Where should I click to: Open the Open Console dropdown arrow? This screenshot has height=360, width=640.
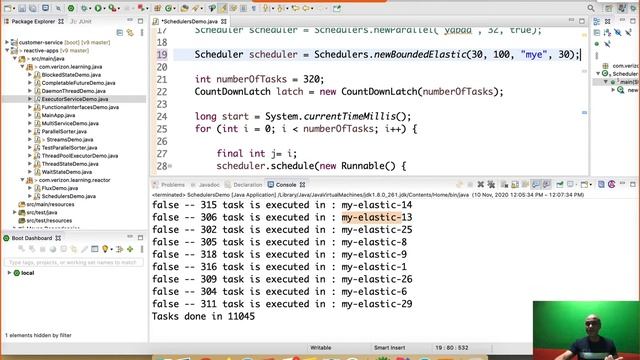(x=591, y=185)
